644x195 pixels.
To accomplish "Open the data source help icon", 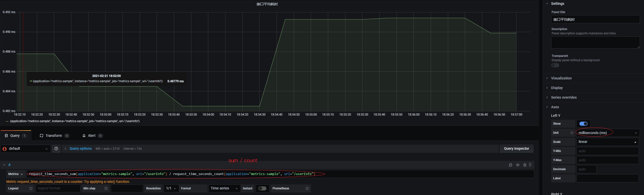I will [56, 148].
